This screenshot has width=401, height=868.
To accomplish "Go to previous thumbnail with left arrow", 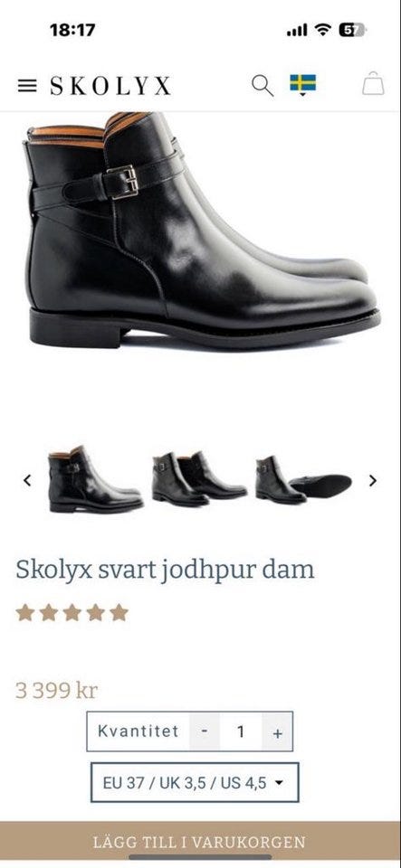I will pos(27,480).
